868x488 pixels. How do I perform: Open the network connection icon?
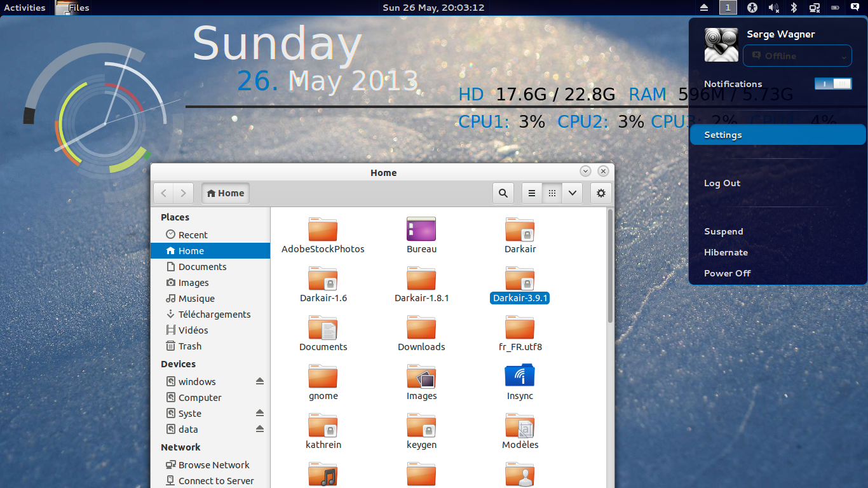(x=815, y=8)
